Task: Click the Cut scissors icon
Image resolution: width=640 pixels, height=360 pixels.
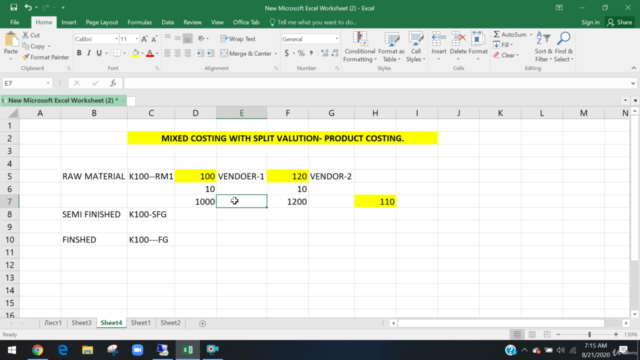Action: pyautogui.click(x=26, y=35)
